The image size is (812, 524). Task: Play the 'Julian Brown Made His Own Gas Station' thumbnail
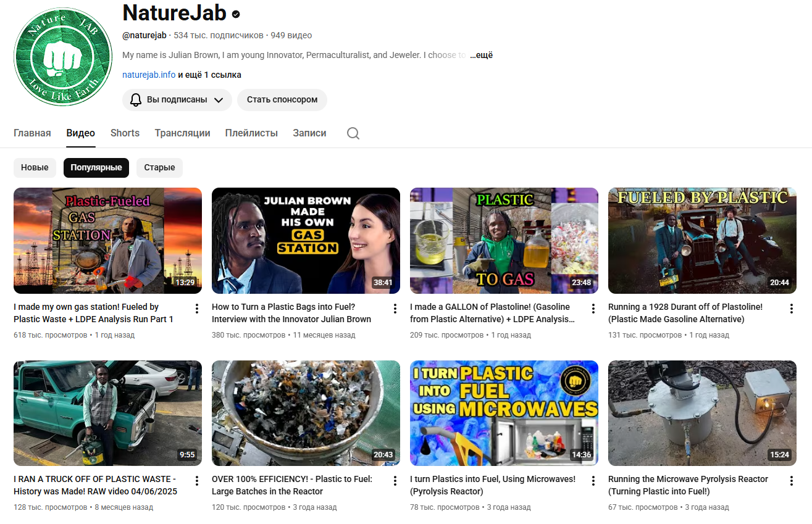click(x=306, y=241)
